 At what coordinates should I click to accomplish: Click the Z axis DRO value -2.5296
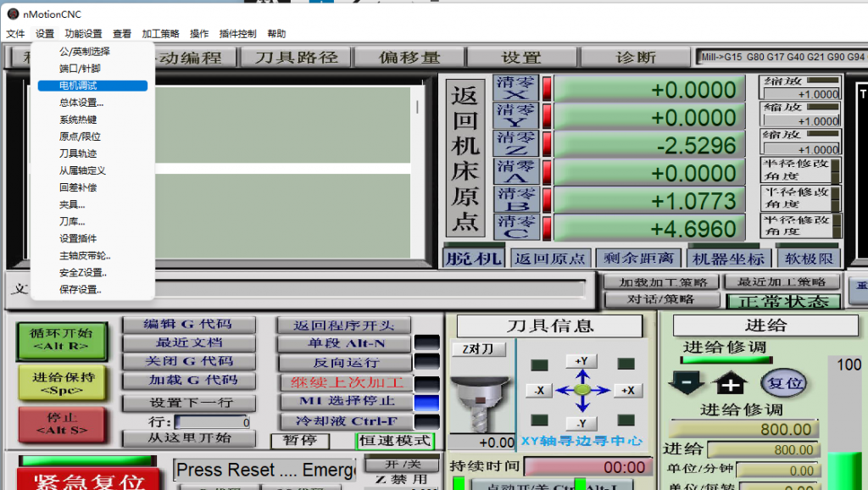click(x=649, y=145)
